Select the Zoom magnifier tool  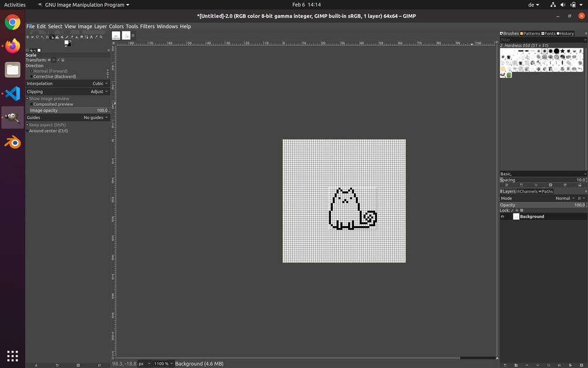point(101,37)
